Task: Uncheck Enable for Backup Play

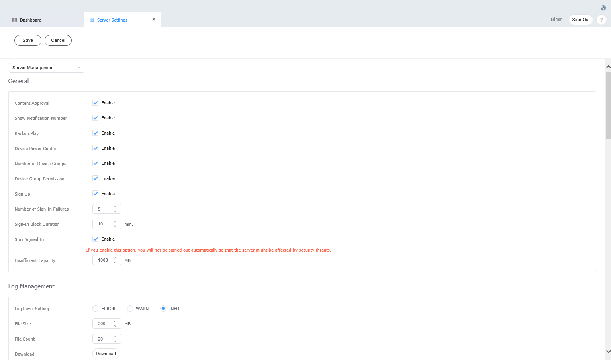Action: [x=96, y=133]
